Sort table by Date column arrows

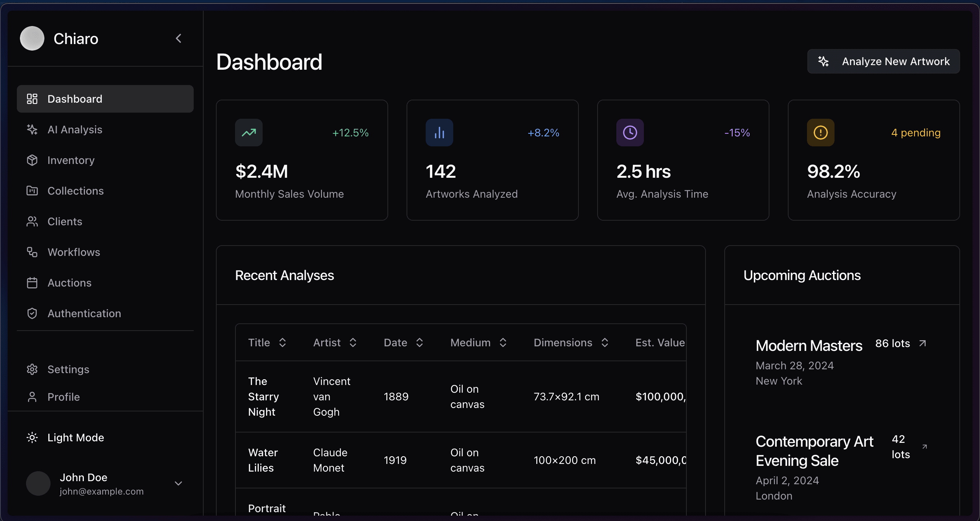(x=420, y=342)
